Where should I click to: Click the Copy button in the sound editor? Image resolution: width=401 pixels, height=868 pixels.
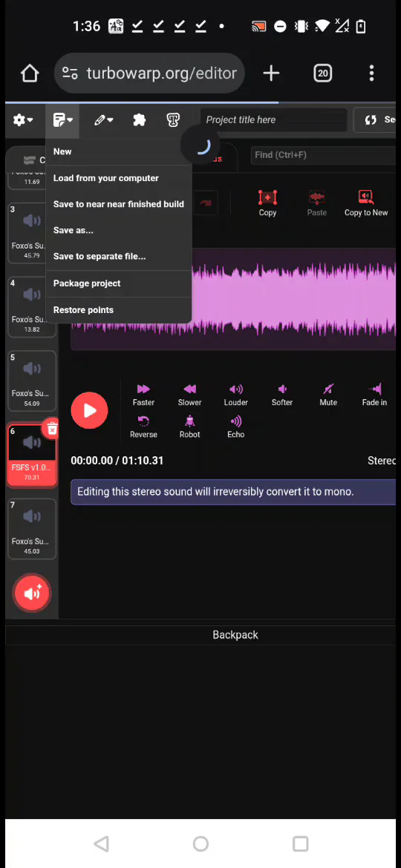pos(267,203)
